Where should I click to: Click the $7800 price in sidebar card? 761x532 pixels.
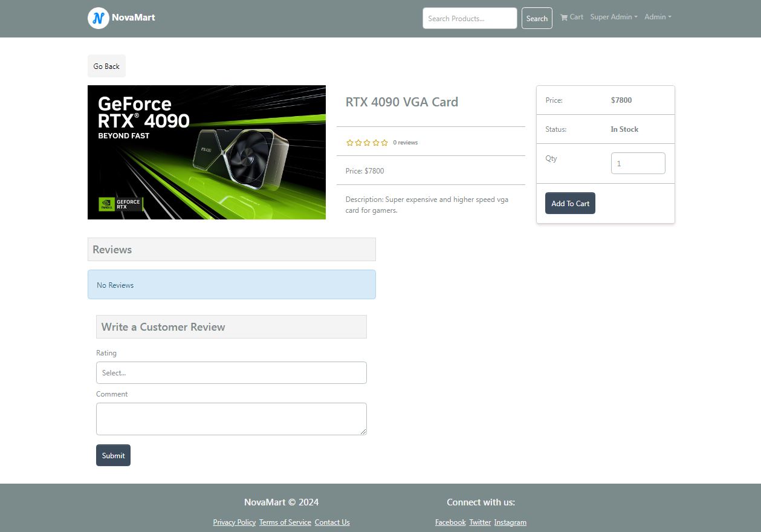(x=621, y=100)
